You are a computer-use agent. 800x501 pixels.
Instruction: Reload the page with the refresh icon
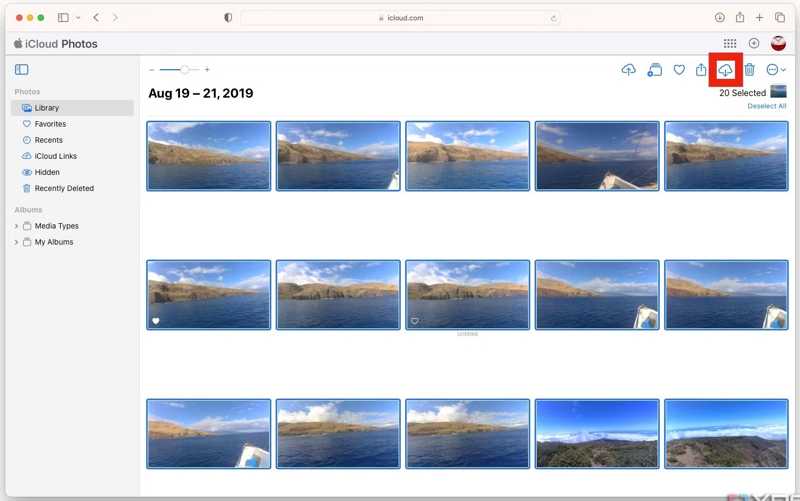(553, 18)
